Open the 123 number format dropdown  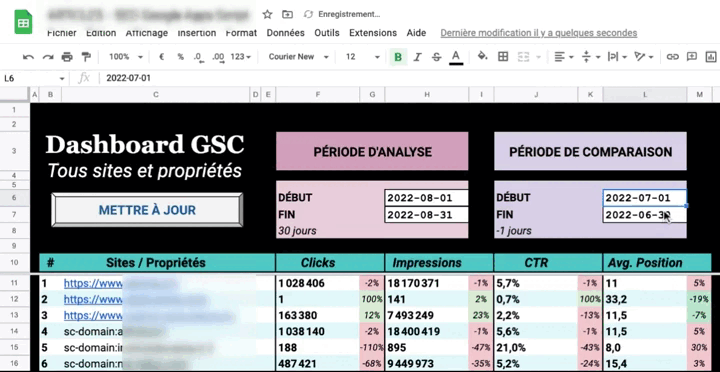(x=241, y=57)
